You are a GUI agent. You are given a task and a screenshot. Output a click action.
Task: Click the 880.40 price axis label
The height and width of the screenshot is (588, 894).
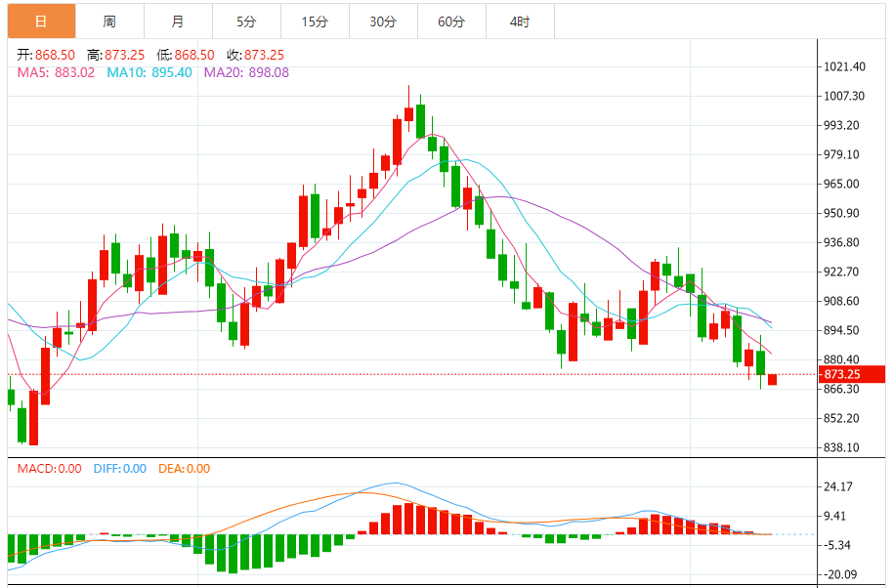tap(841, 359)
